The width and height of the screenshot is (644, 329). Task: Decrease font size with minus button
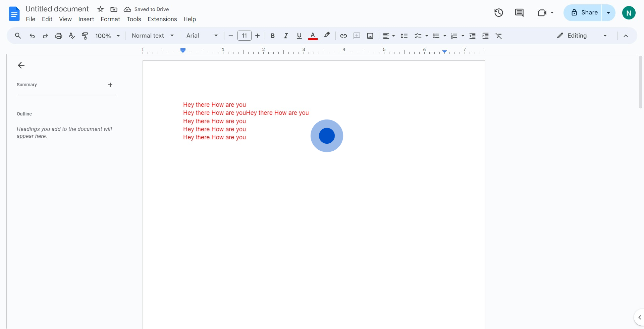tap(231, 36)
